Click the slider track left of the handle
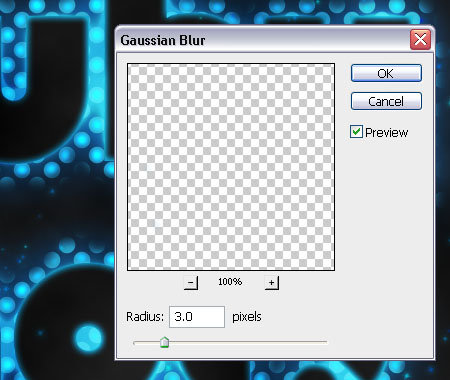The image size is (450, 380). tap(146, 342)
